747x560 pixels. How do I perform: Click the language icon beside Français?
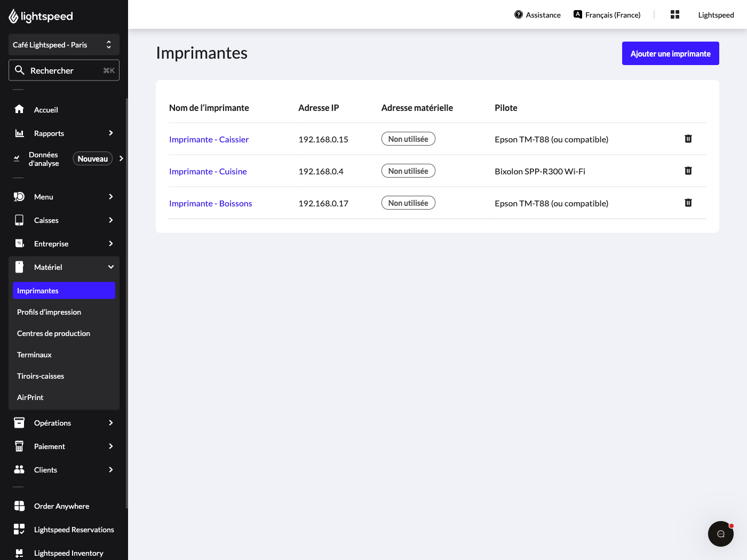click(578, 14)
